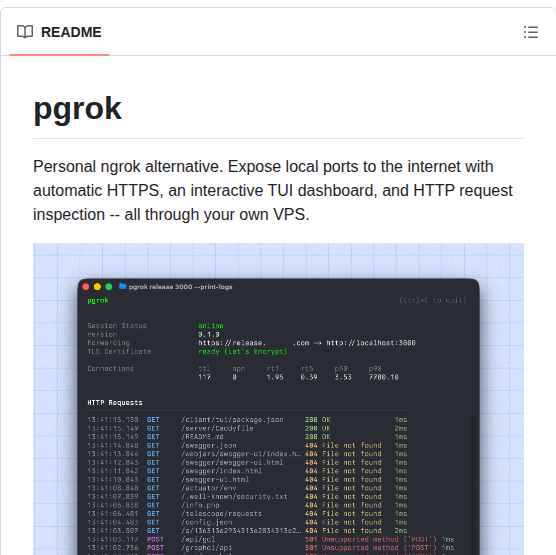The height and width of the screenshot is (555, 556).
Task: Select the README tab
Action: (59, 32)
